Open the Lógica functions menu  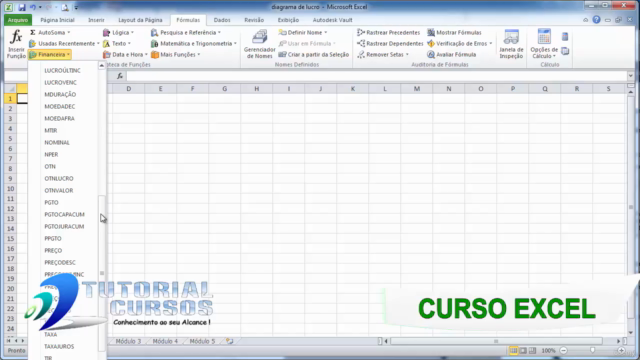click(118, 32)
